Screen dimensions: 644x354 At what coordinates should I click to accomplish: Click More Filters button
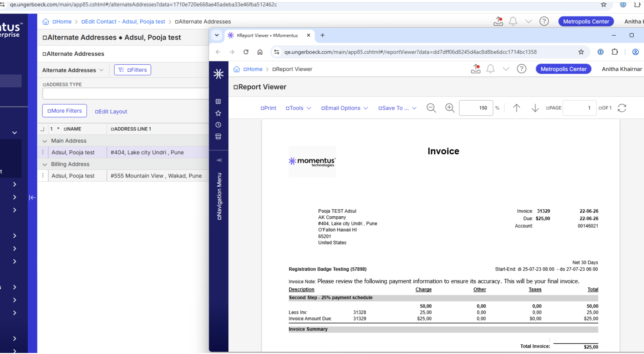click(65, 111)
